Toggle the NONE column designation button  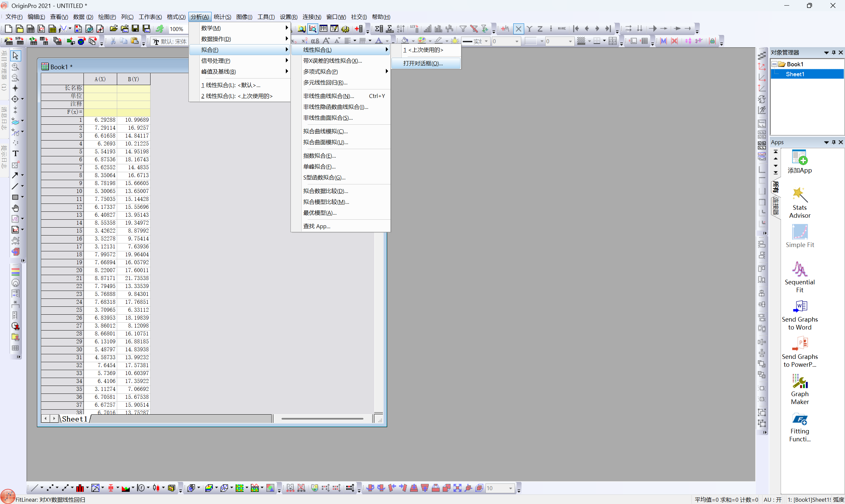click(x=562, y=29)
